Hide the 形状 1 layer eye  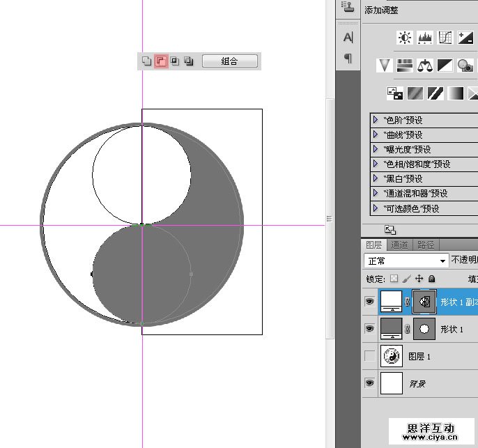[370, 327]
